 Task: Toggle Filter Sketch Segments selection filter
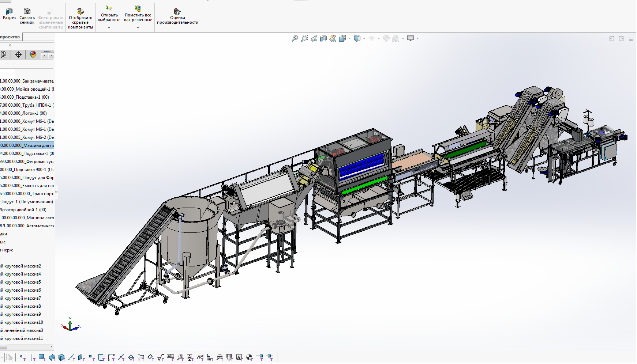coord(101,357)
